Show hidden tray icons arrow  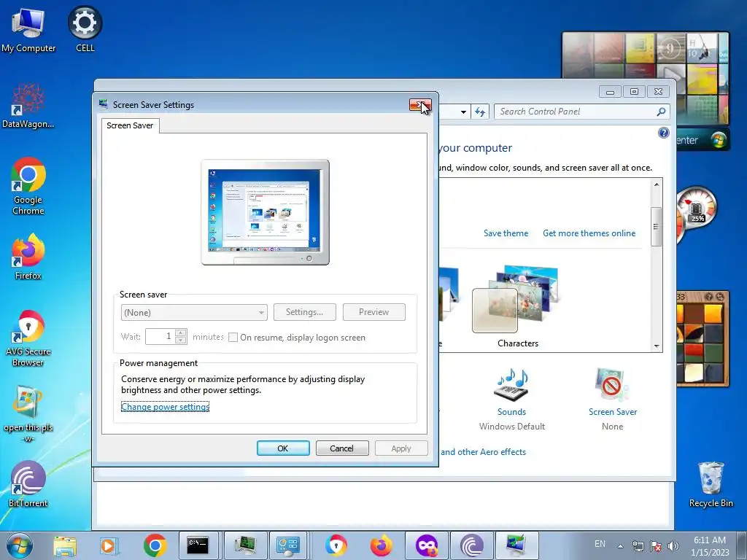[x=620, y=546]
